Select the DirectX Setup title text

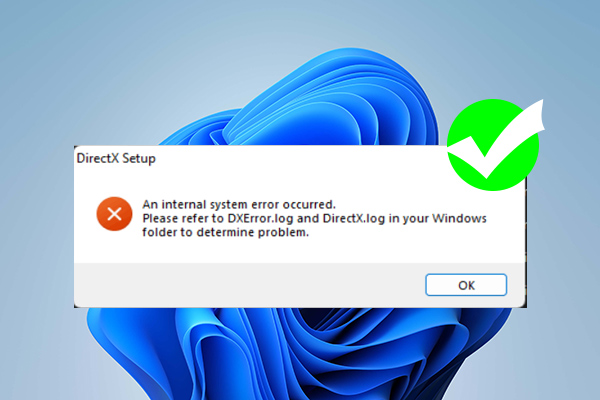pos(116,158)
